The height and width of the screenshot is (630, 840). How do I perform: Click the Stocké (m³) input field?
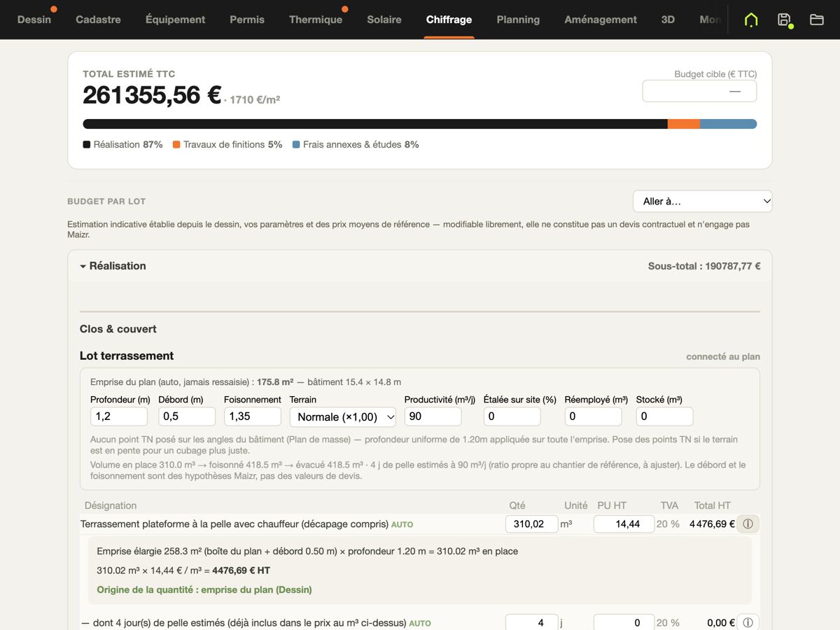[x=665, y=416]
